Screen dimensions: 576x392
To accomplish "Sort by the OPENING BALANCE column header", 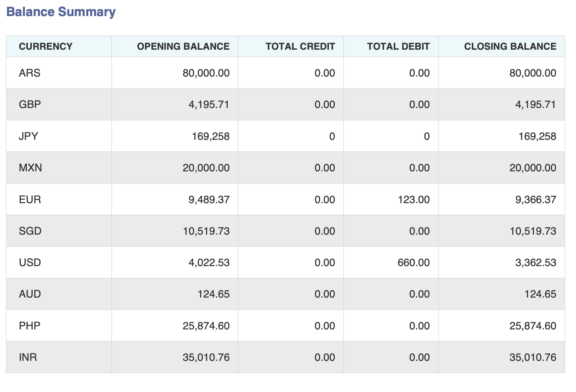I will [x=183, y=46].
